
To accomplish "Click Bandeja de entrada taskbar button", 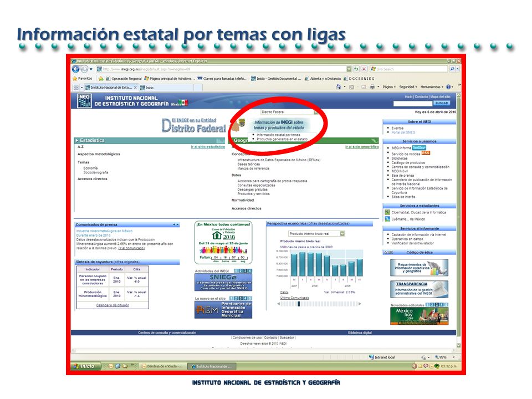I will (x=163, y=366).
